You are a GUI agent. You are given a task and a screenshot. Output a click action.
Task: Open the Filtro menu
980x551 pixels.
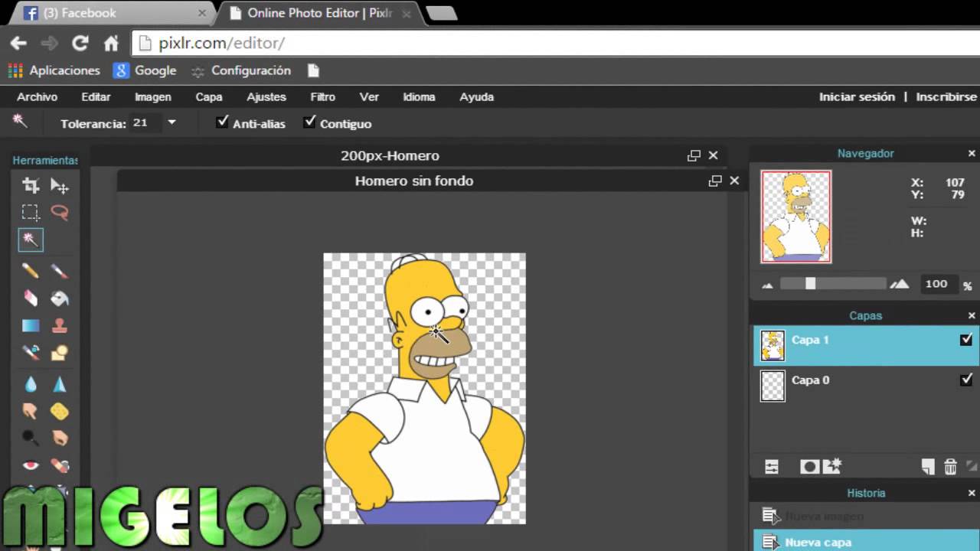coord(323,96)
